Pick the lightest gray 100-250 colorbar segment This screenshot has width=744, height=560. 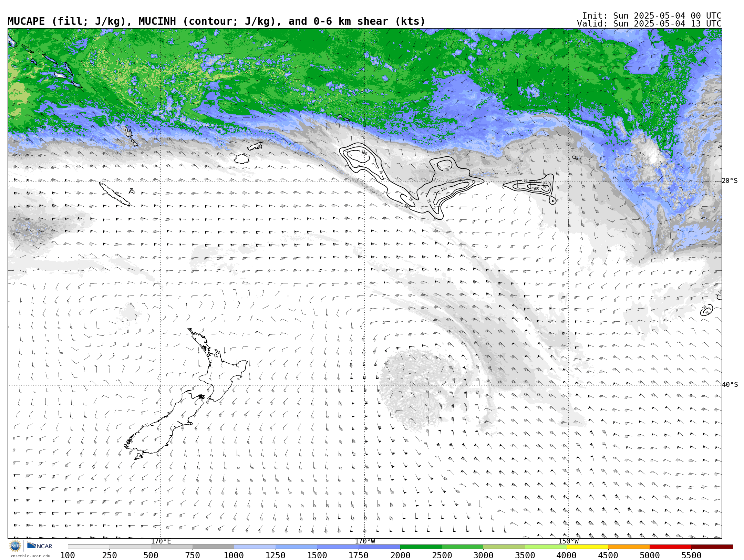[x=89, y=547]
